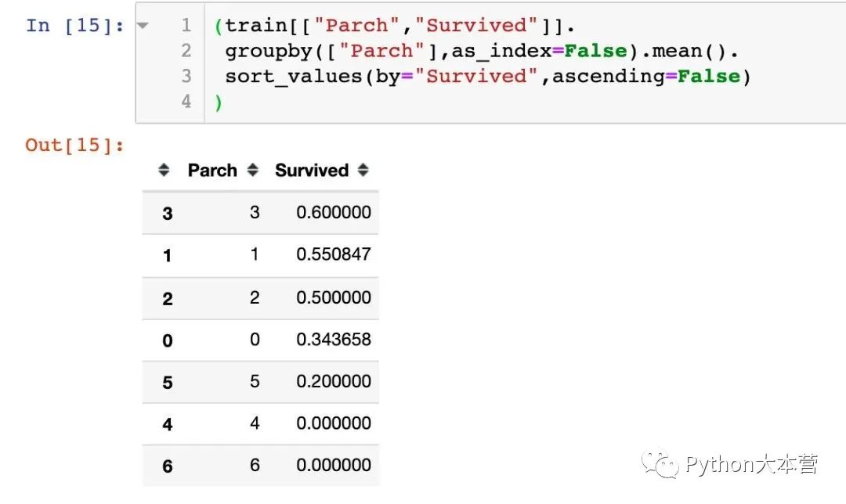The width and height of the screenshot is (846, 504).
Task: Click the train[["Parch","Survived"]] code line
Action: [x=394, y=26]
